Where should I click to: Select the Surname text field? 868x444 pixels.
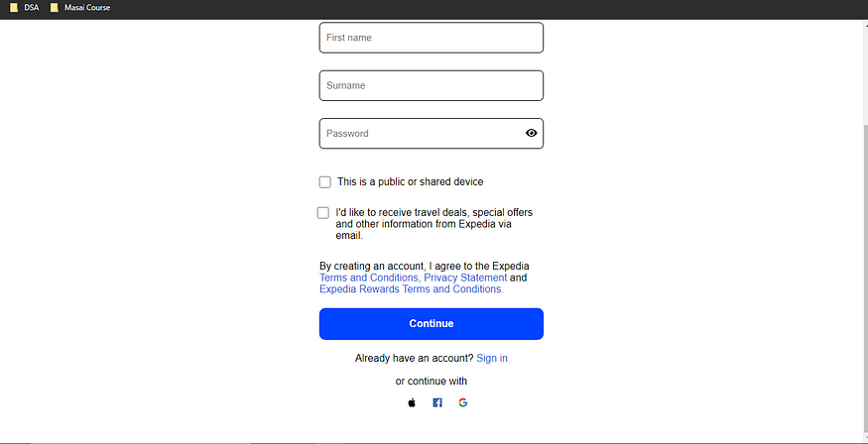(x=432, y=85)
